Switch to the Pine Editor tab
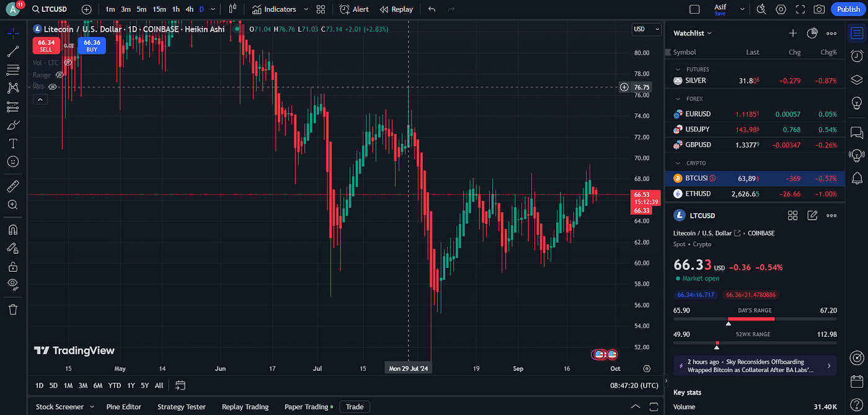 pos(123,406)
